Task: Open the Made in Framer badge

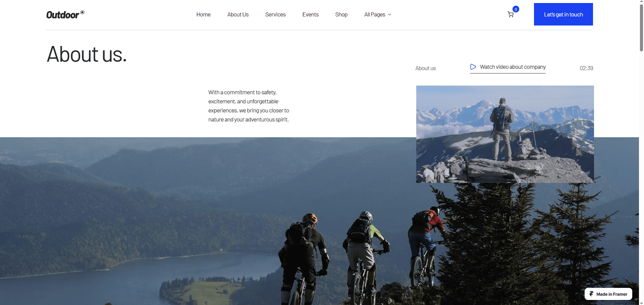Action: click(608, 294)
